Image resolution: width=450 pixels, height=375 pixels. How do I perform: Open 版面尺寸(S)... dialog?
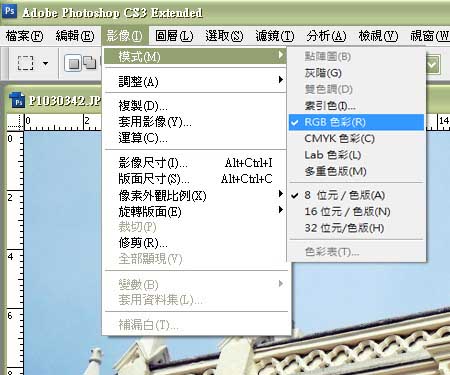pos(195,179)
